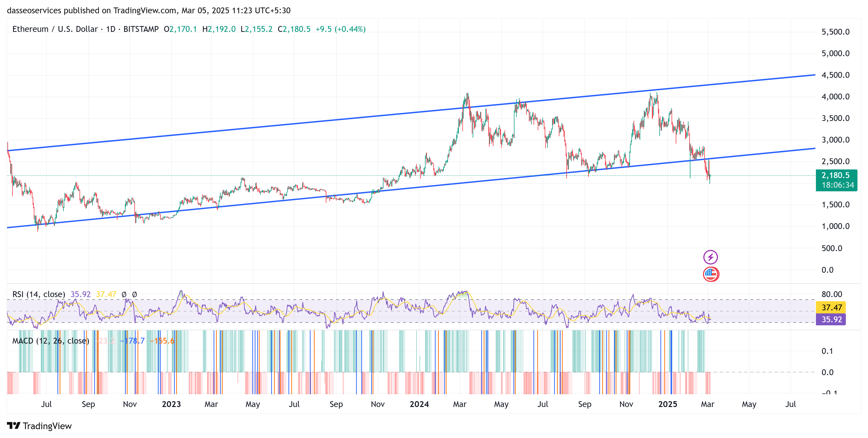Click the 2024 label on the time axis

419,404
